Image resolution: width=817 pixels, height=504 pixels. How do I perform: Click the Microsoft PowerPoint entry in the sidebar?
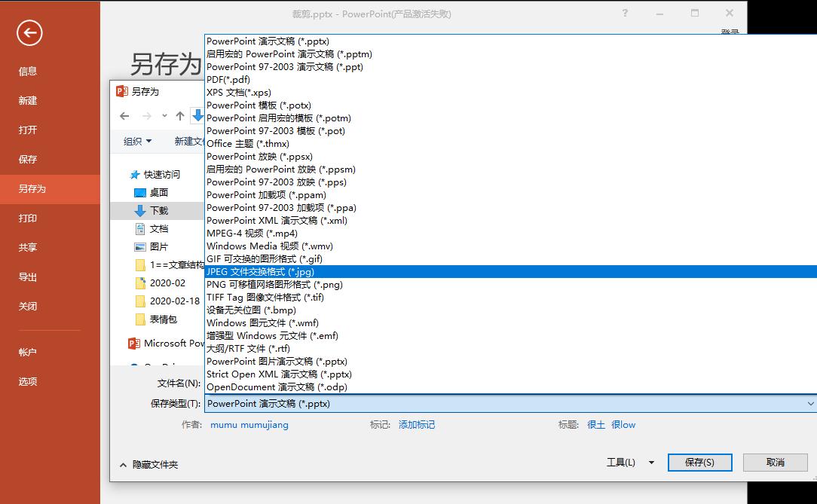click(x=167, y=344)
